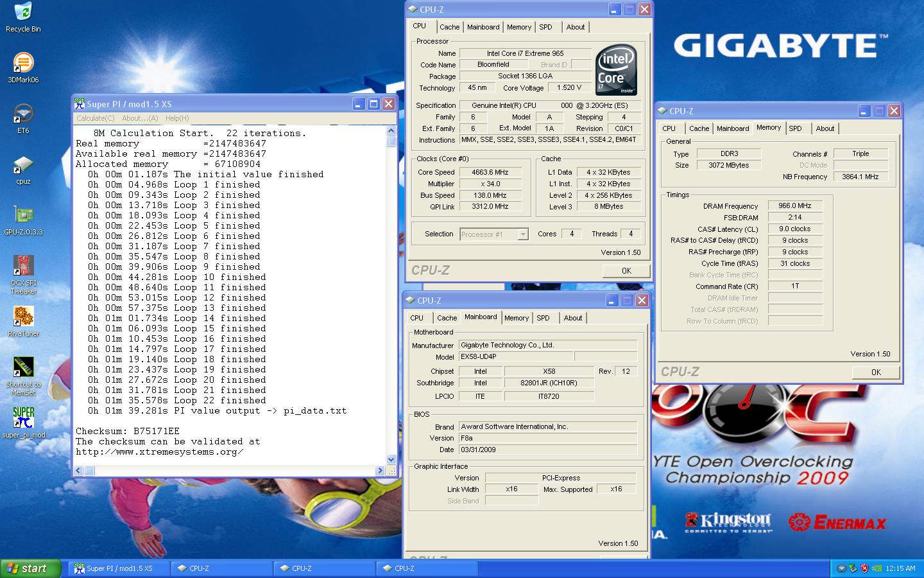Viewport: 924px width, 578px height.
Task: Select first CPU-Z taskbar button
Action: 222,568
